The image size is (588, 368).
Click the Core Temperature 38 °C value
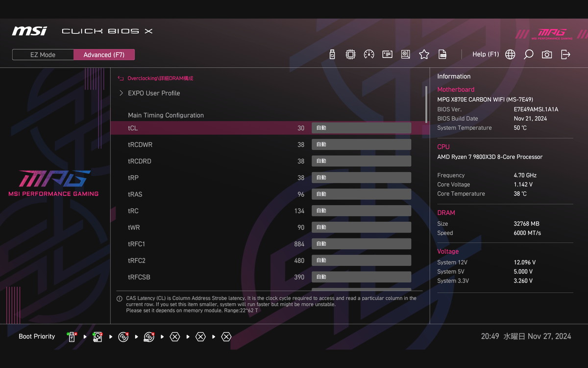[520, 194]
